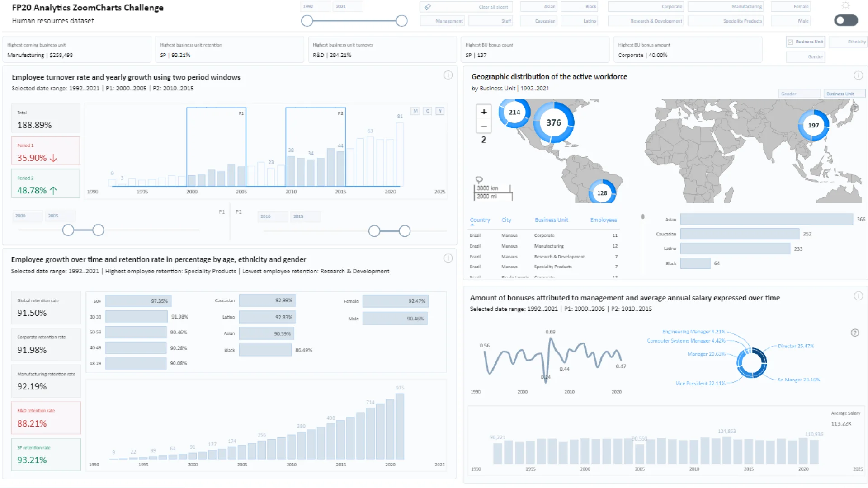Image resolution: width=868 pixels, height=488 pixels.
Task: Switch map view to Business Unit tab
Action: click(844, 94)
